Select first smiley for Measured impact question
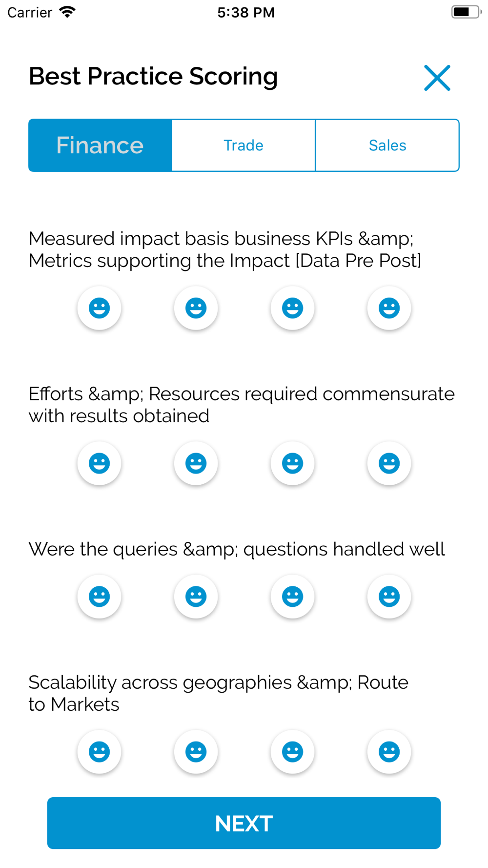 (99, 308)
